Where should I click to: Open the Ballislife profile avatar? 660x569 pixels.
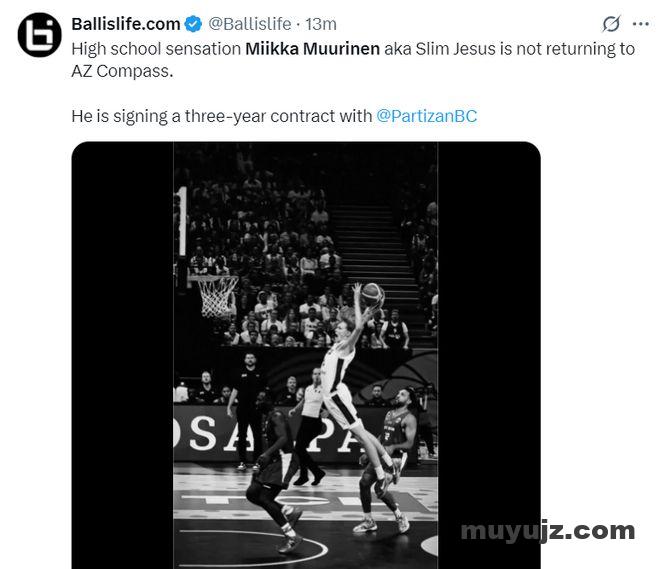click(x=40, y=35)
